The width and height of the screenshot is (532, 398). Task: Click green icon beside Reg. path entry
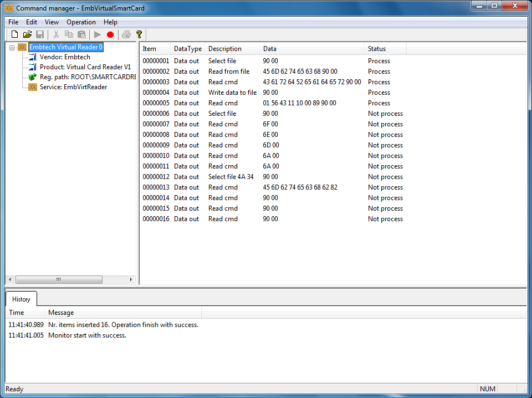pos(33,77)
